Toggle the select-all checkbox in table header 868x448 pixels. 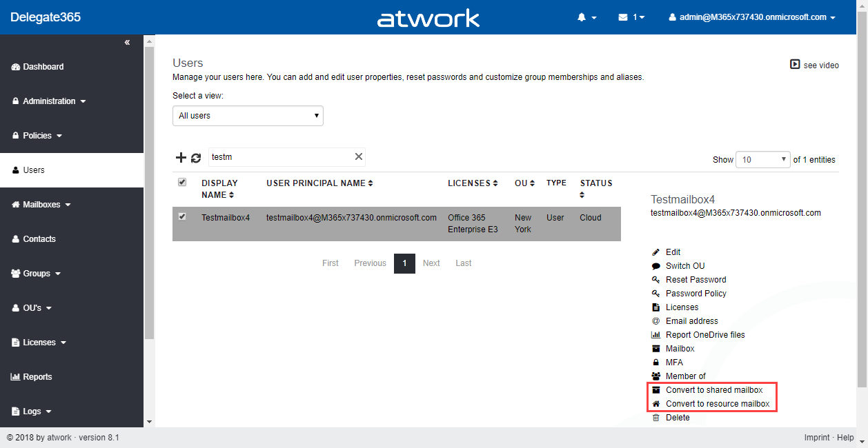(182, 182)
